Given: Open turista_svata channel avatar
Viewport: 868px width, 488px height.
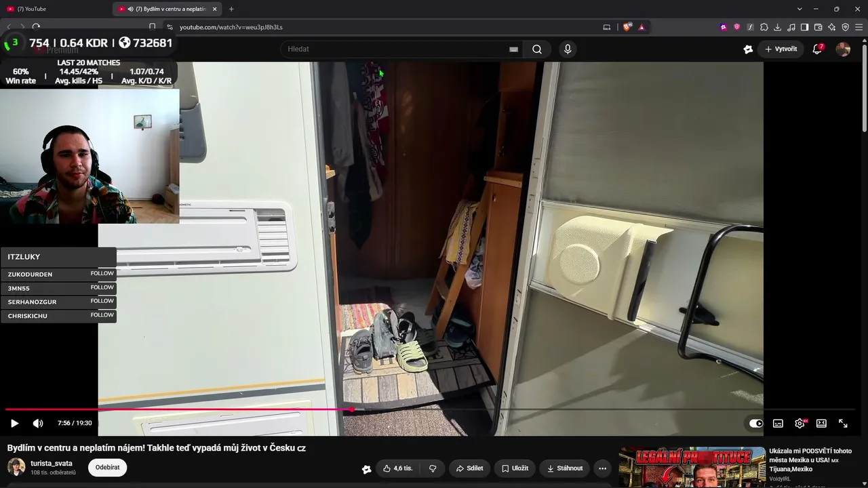Looking at the screenshot, I should (x=16, y=467).
